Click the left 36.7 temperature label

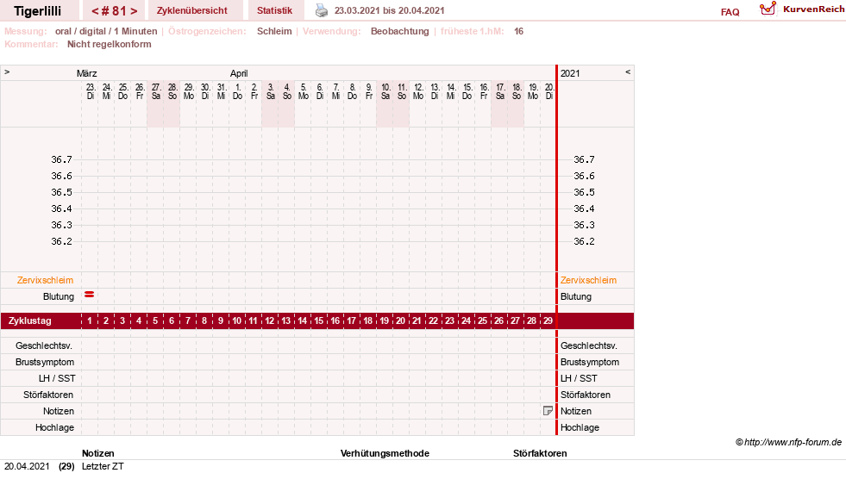pos(61,159)
